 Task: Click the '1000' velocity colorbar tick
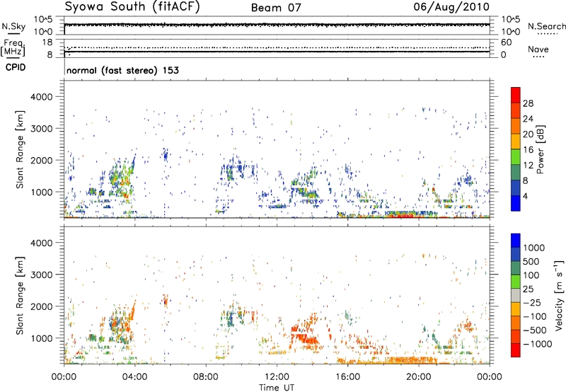tap(533, 248)
